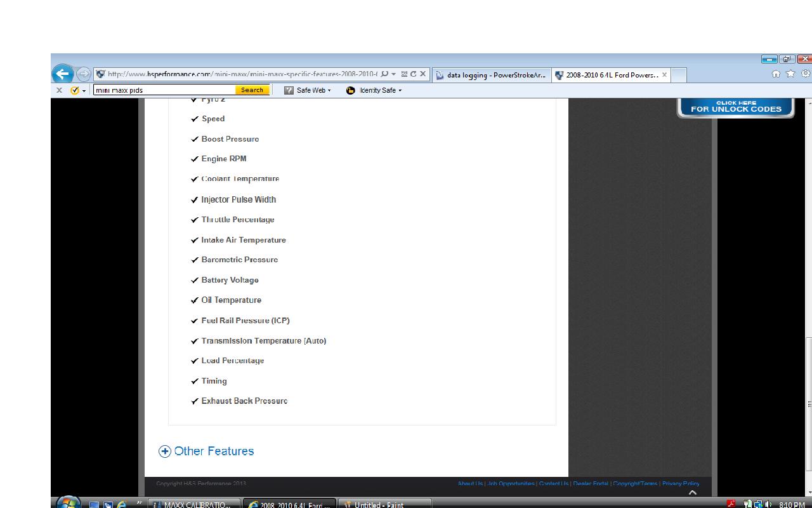Open the Dealer Portal footer link
This screenshot has width=812, height=508.
tap(591, 484)
